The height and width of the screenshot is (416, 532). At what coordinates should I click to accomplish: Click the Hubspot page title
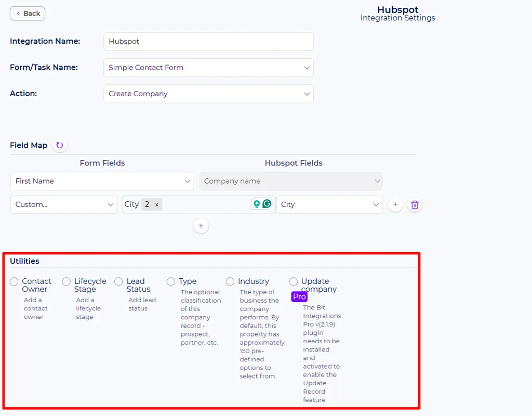[397, 9]
